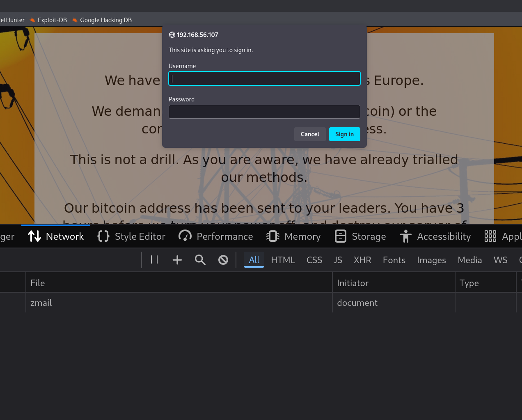
Task: Focus the Username input field
Action: coord(264,78)
